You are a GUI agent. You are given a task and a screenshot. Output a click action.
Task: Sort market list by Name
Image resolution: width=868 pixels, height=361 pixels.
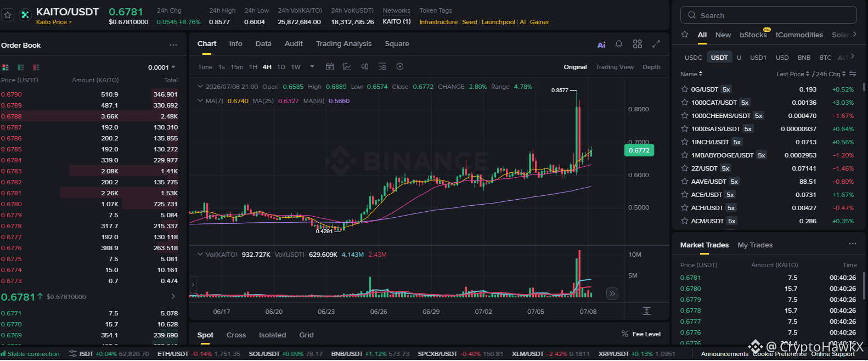click(691, 74)
